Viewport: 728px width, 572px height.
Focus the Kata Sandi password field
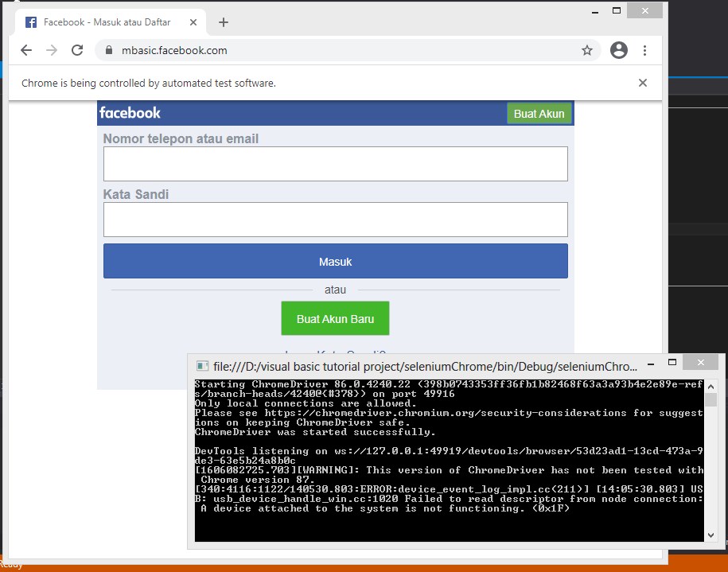pos(335,220)
